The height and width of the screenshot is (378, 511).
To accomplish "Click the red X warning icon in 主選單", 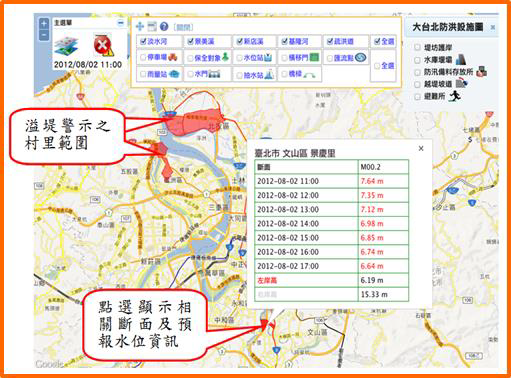I will tap(103, 45).
